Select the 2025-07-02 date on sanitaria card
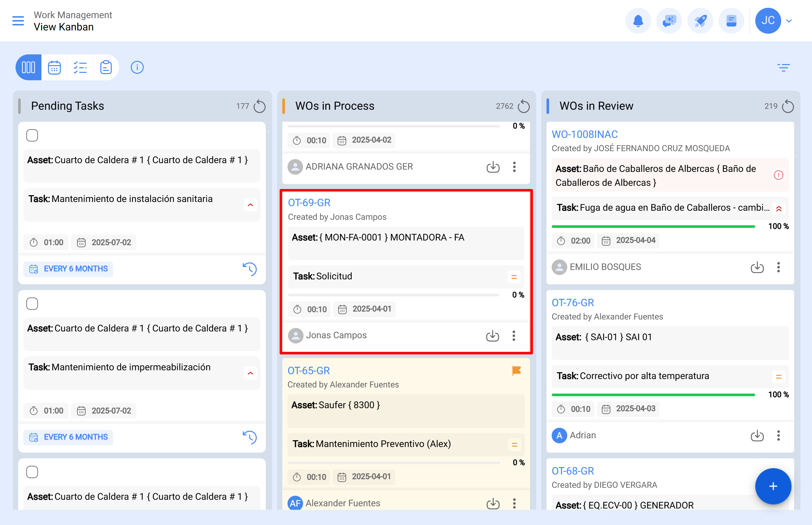812x525 pixels. click(x=104, y=242)
